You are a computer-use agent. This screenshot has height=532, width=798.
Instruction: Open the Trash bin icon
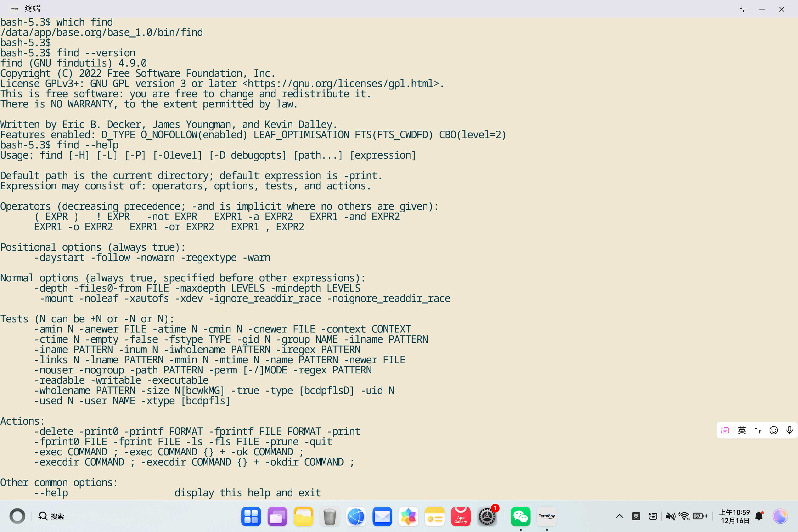pos(329,516)
